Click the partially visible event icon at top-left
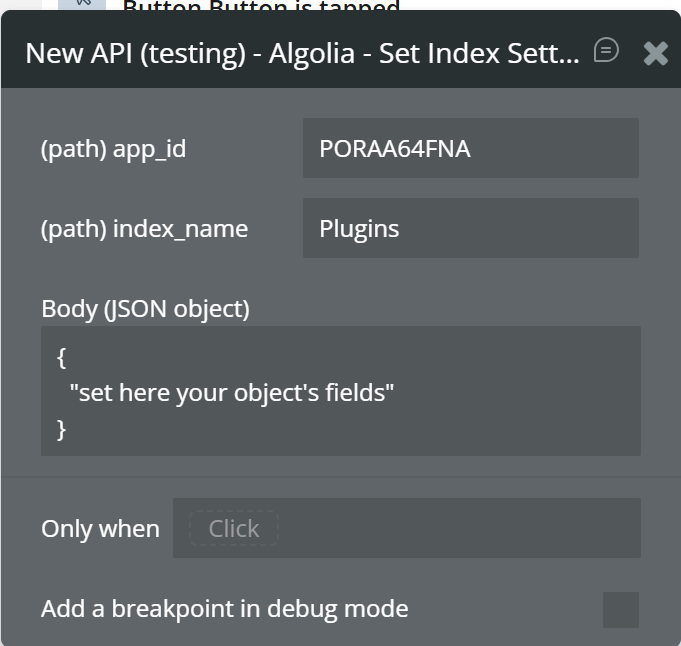This screenshot has width=681, height=646. (82, 5)
